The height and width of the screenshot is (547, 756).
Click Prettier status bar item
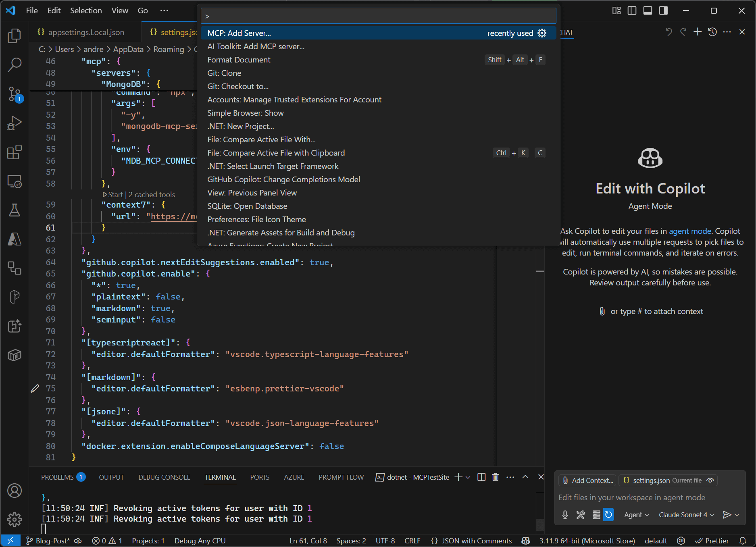click(x=712, y=541)
